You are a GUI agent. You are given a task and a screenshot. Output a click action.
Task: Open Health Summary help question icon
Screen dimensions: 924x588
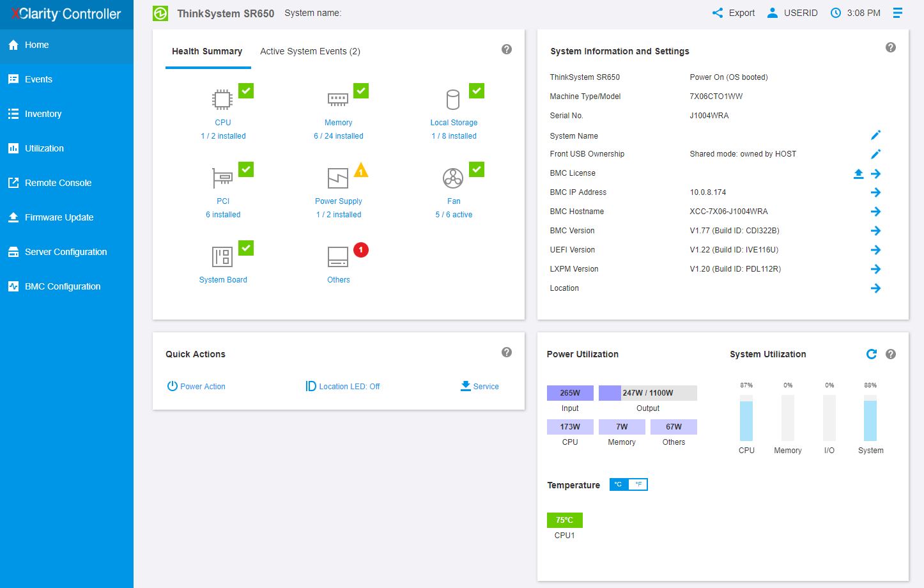point(507,49)
